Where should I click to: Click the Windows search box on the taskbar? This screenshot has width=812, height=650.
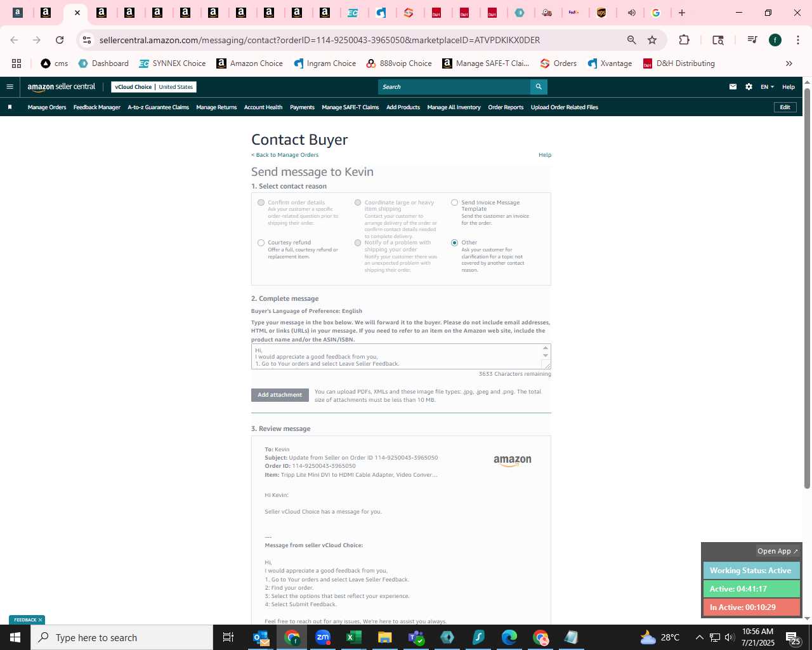(122, 637)
